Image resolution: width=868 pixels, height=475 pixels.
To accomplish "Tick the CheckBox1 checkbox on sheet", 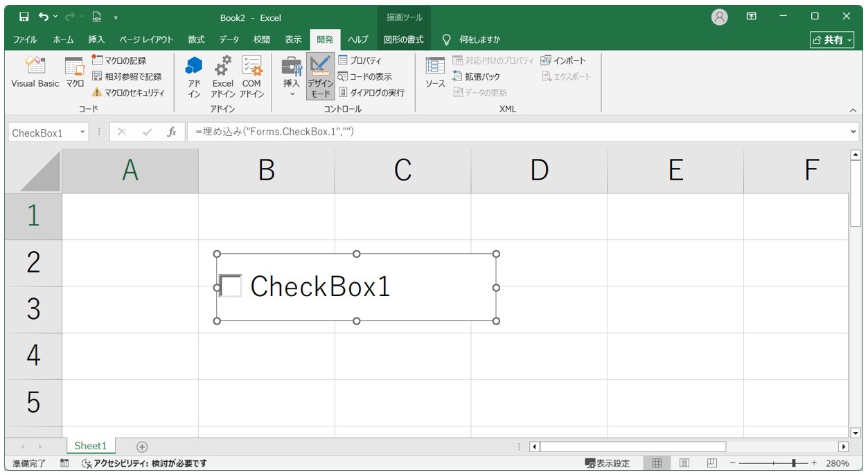I will tap(231, 286).
